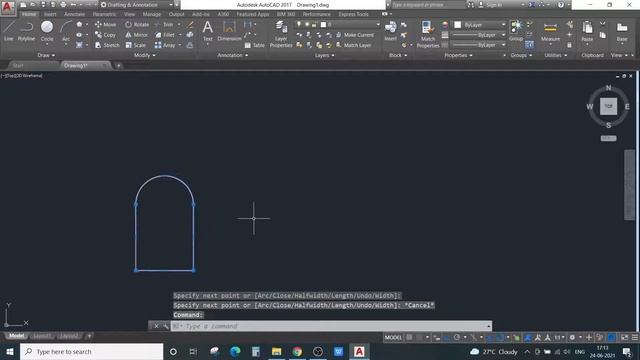This screenshot has width=640, height=360.
Task: Activate the Scale command
Action: (136, 45)
